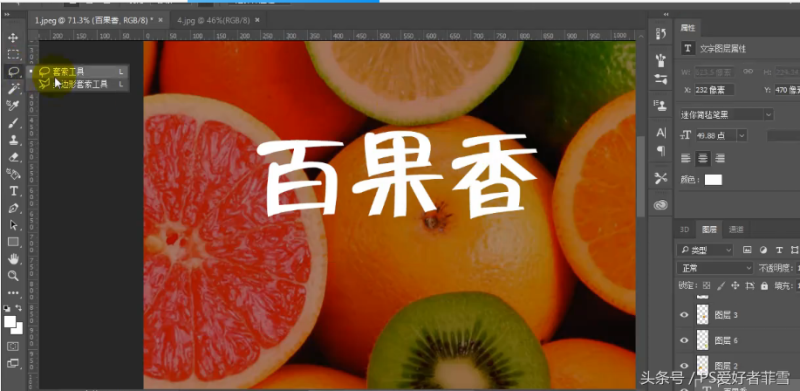Screen dimensions: 800x391
Task: Select the Zoom magnifier tool
Action: pyautogui.click(x=13, y=276)
